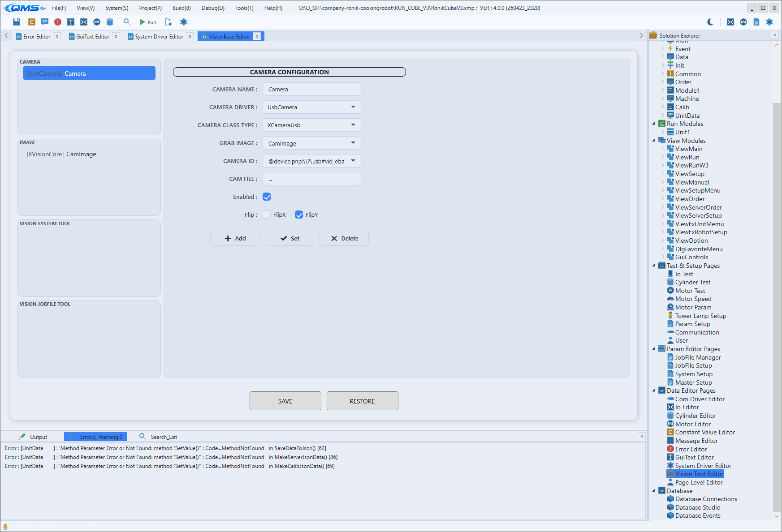Collapse the View Modules tree node
The image size is (782, 532).
click(654, 141)
